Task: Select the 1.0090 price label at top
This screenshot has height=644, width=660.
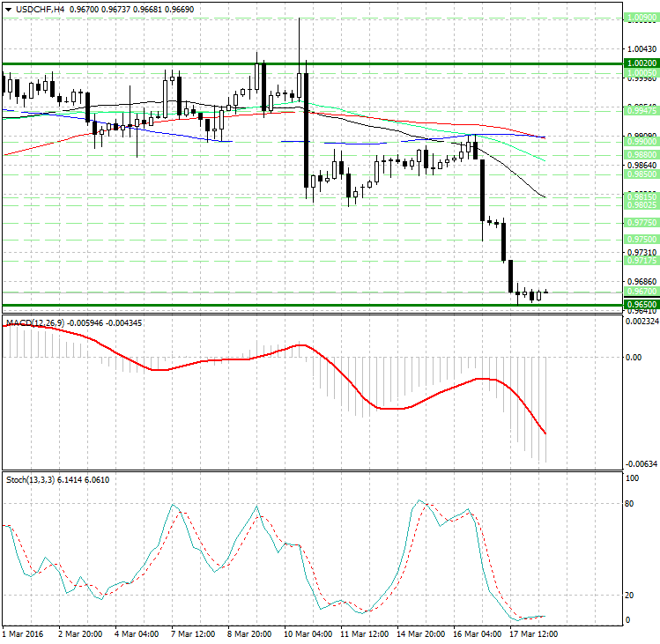Action: click(x=639, y=18)
